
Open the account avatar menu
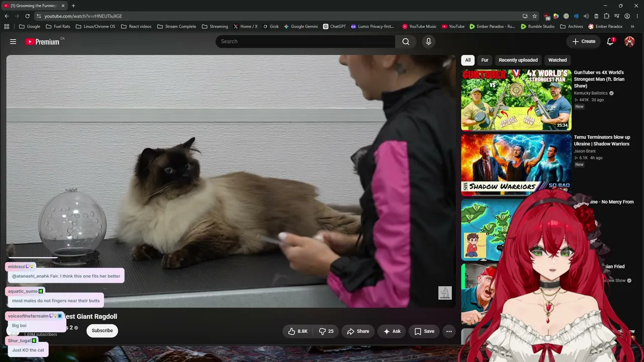click(629, 41)
